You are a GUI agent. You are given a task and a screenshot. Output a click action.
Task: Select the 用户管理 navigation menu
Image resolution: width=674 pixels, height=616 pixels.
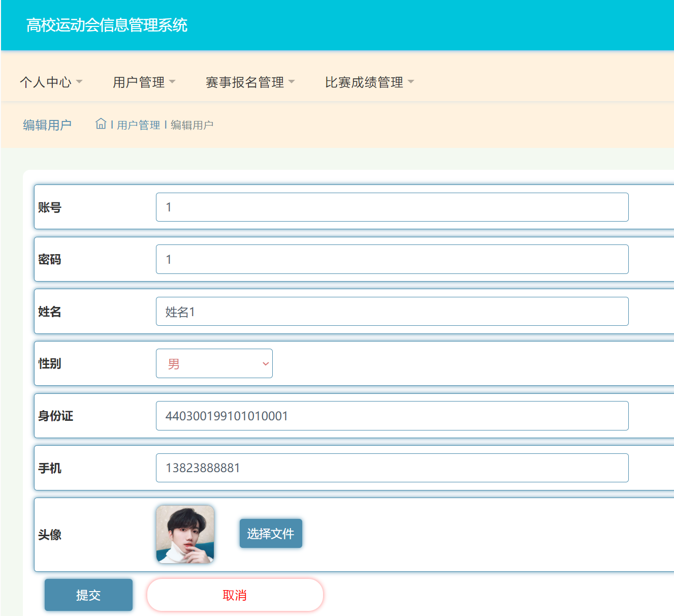coord(139,82)
